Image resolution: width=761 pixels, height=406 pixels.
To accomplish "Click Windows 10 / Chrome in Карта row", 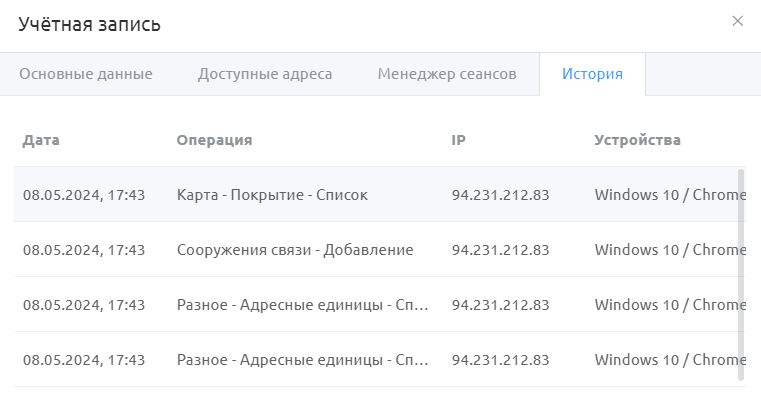I will pos(670,195).
